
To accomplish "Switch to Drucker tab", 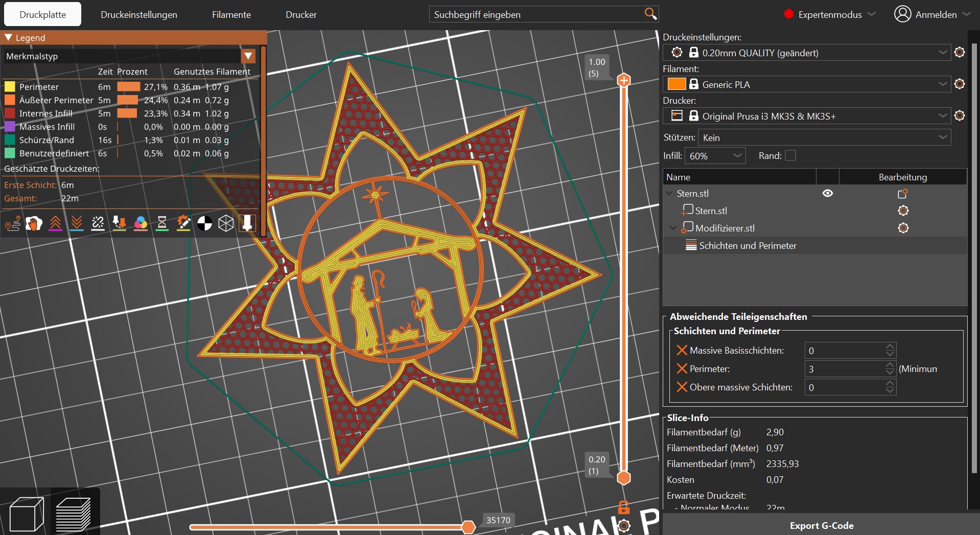I will coord(301,14).
